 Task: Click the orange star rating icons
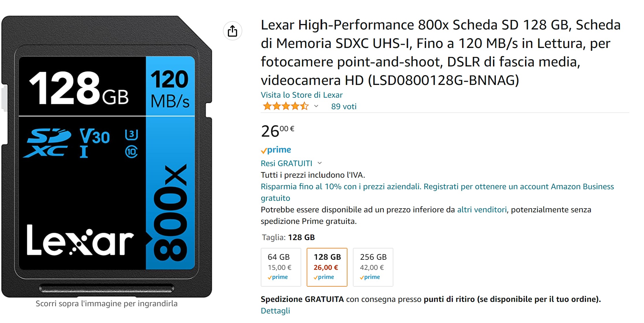coord(286,106)
